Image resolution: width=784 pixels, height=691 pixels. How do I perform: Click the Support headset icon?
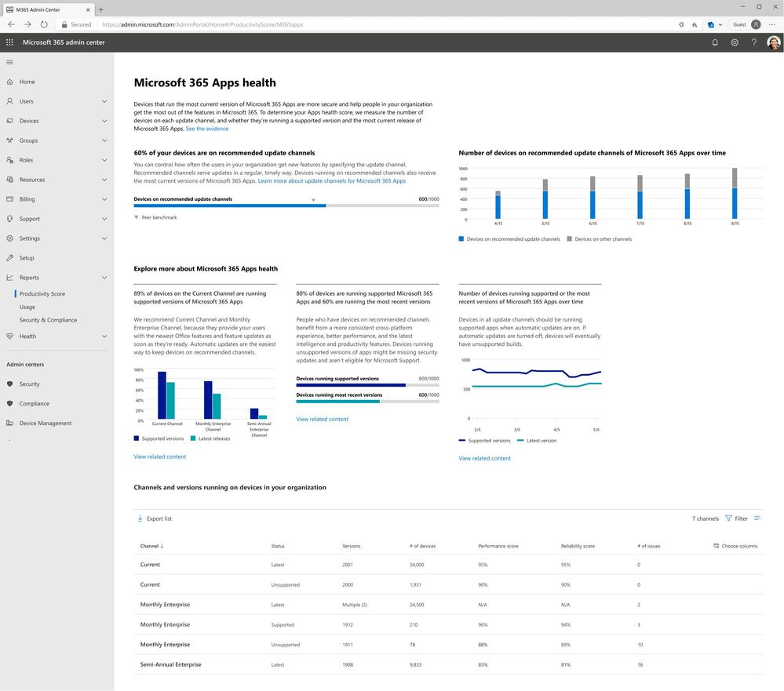coord(9,219)
